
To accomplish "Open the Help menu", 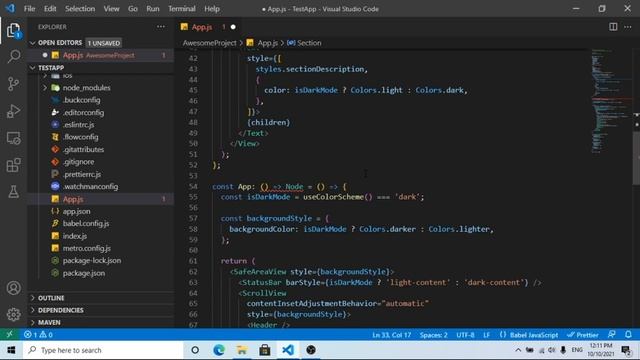I will (212, 9).
